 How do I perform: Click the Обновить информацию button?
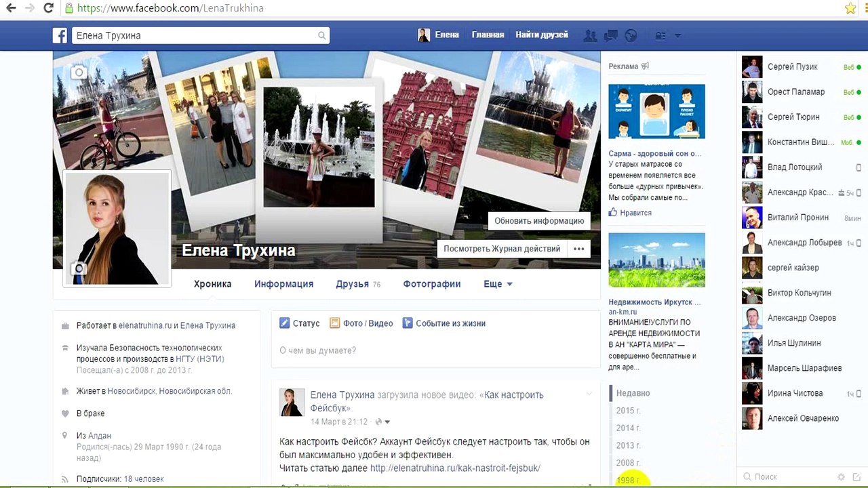tap(539, 221)
